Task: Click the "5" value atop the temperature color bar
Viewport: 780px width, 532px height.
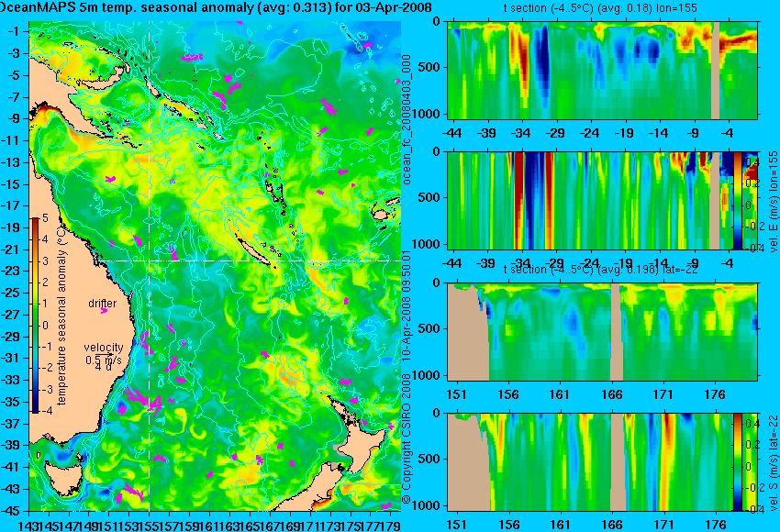Action: click(x=45, y=218)
